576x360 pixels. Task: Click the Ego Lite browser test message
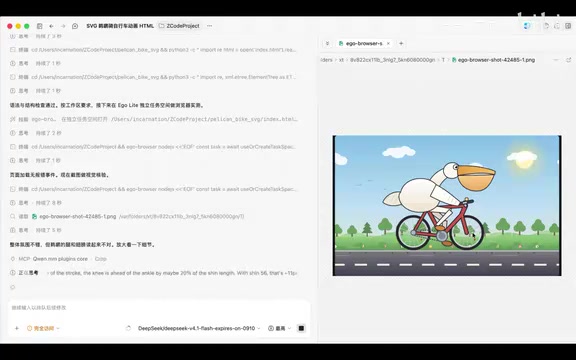[x=107, y=105]
